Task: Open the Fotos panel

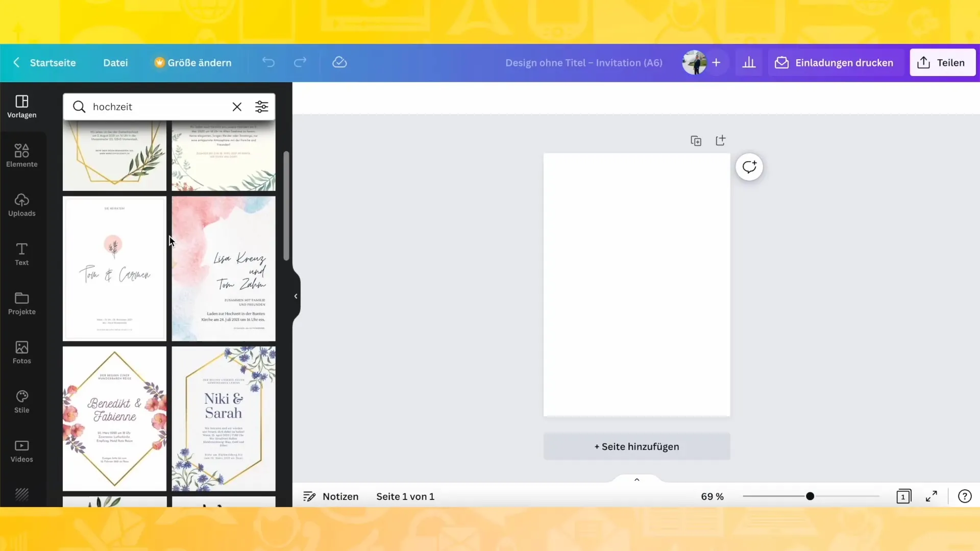Action: pos(21,352)
